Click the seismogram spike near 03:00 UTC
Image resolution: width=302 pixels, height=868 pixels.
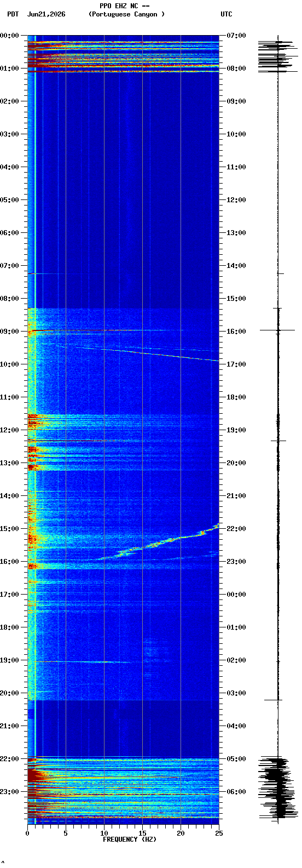273,700
